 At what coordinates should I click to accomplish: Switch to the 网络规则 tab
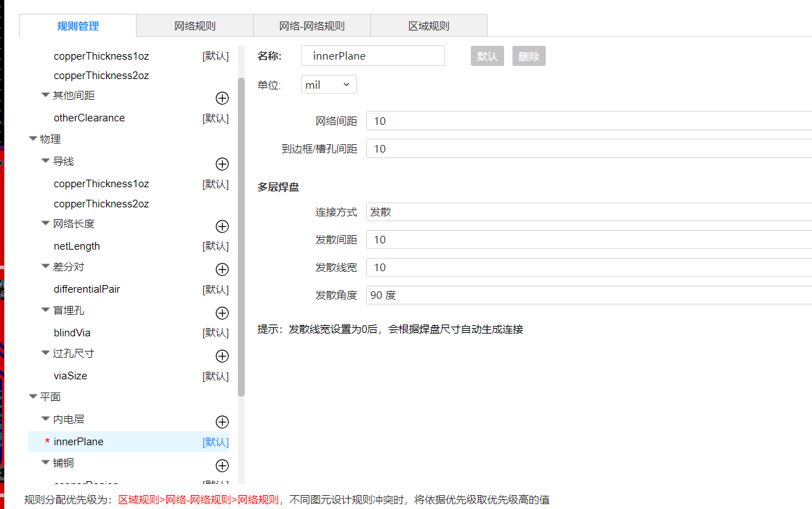(x=195, y=26)
